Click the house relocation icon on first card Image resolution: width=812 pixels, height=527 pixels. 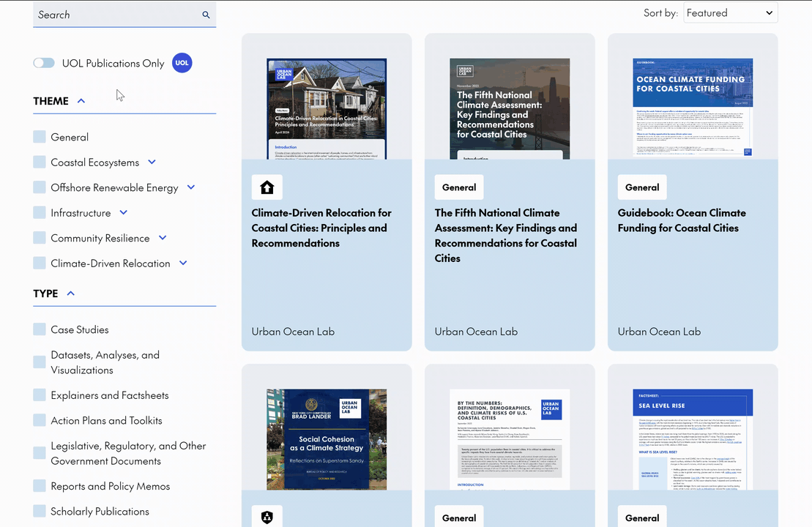coord(267,187)
